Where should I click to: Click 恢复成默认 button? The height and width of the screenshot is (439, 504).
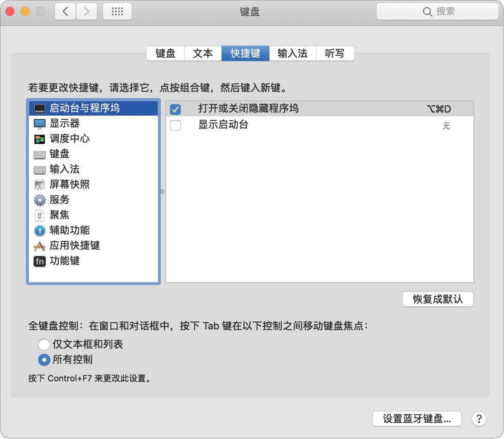pyautogui.click(x=438, y=299)
